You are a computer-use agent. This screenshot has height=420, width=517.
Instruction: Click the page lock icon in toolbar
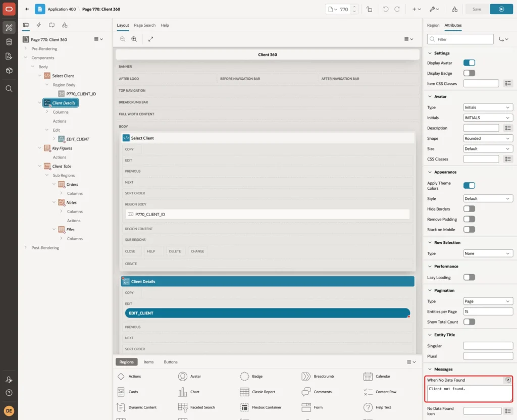[369, 9]
